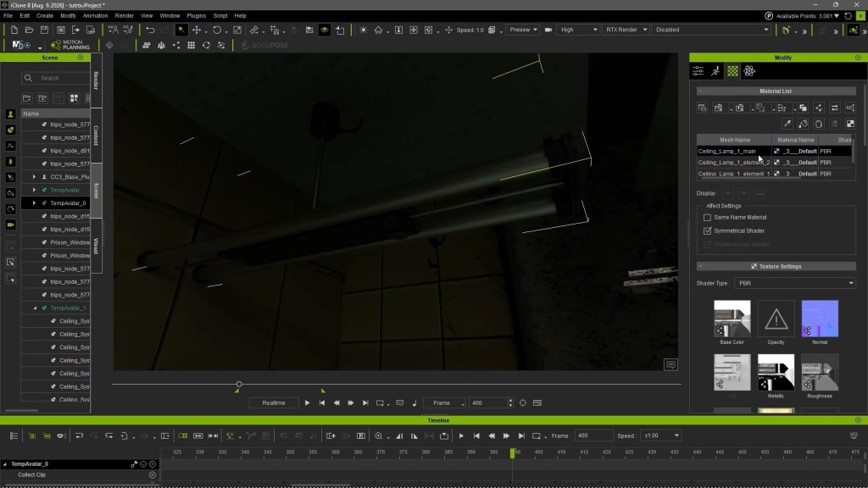This screenshot has width=868, height=488.
Task: Enable Same Name Material checkbox
Action: [707, 218]
